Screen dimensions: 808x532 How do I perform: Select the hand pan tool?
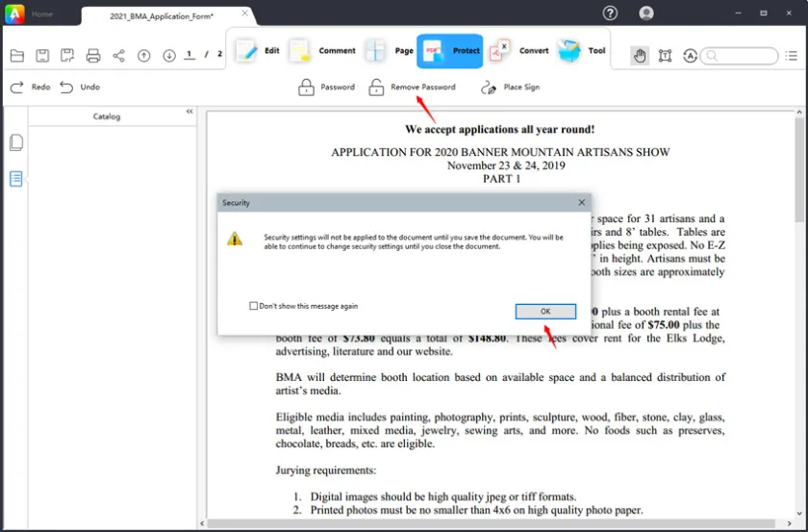click(x=640, y=56)
